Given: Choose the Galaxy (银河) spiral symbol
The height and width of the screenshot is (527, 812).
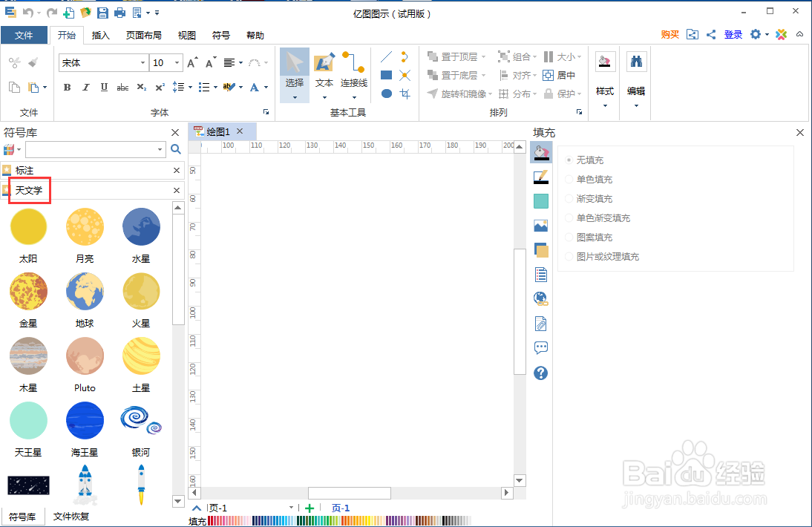Looking at the screenshot, I should pyautogui.click(x=141, y=420).
